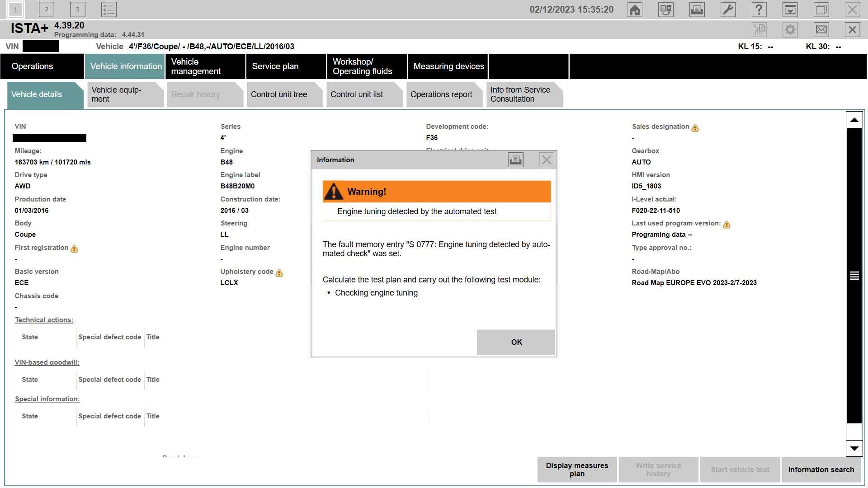Open Measuring devices menu

[448, 66]
